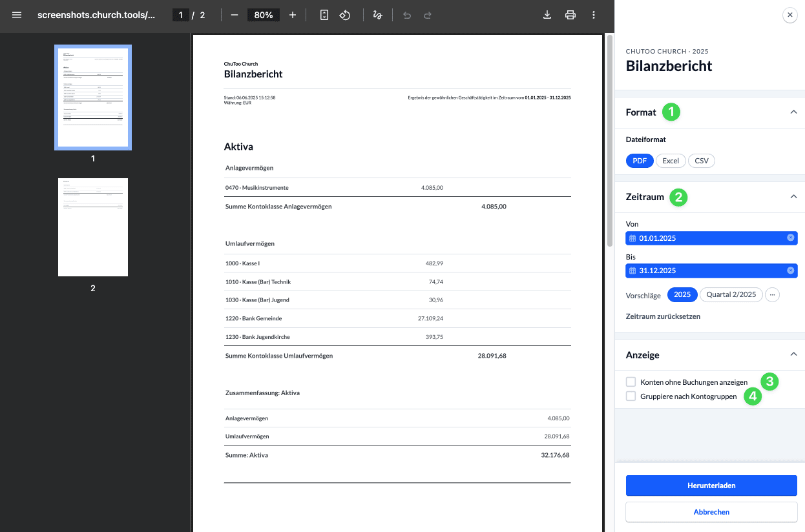
Task: Zoom in with the plus icon
Action: coord(293,15)
